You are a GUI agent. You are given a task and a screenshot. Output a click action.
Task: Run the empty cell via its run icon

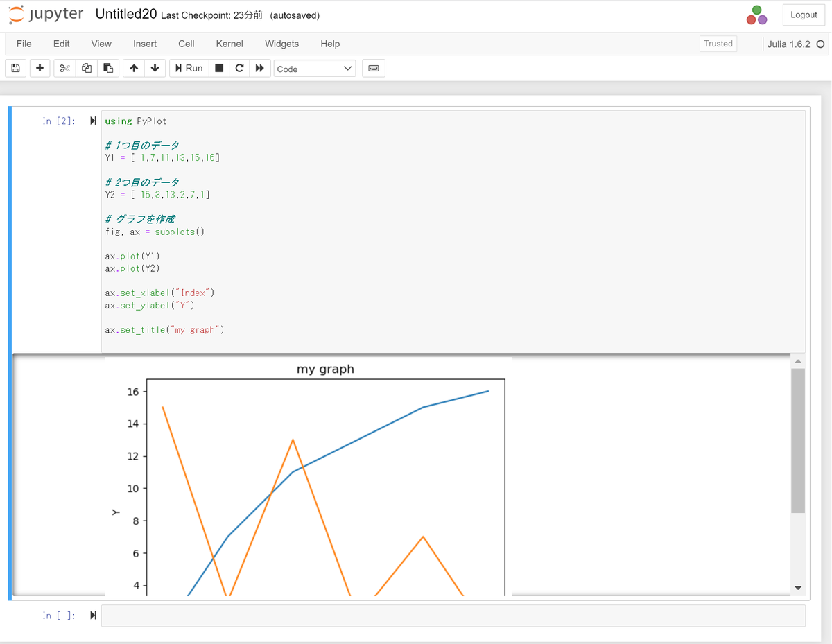click(93, 616)
